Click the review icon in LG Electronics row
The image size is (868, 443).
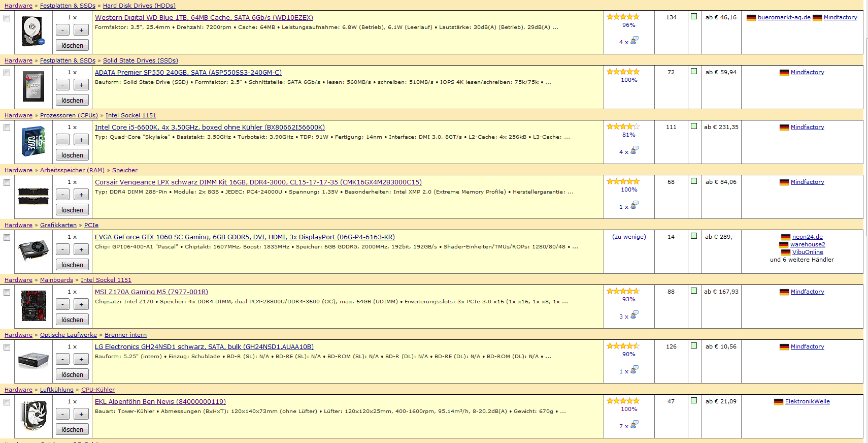(x=635, y=370)
